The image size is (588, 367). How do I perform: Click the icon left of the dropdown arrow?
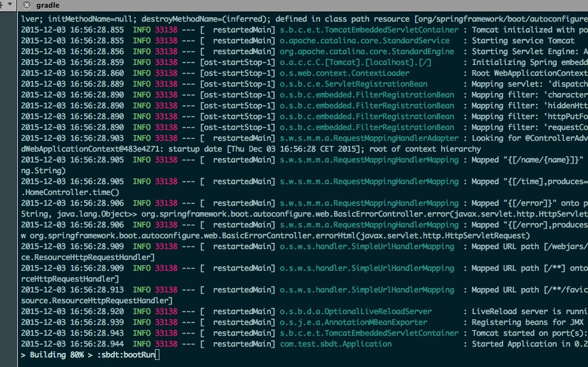tap(3, 4)
